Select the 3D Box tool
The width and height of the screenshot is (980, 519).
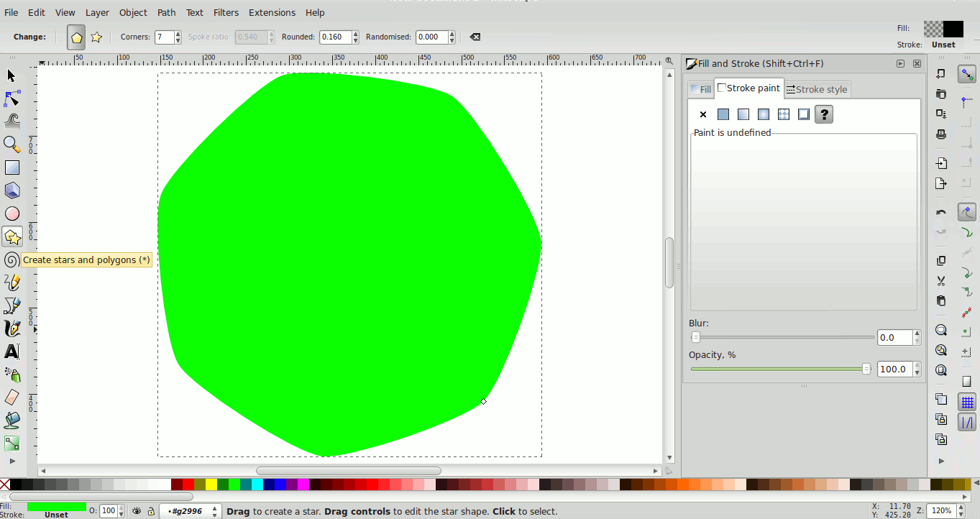[12, 190]
